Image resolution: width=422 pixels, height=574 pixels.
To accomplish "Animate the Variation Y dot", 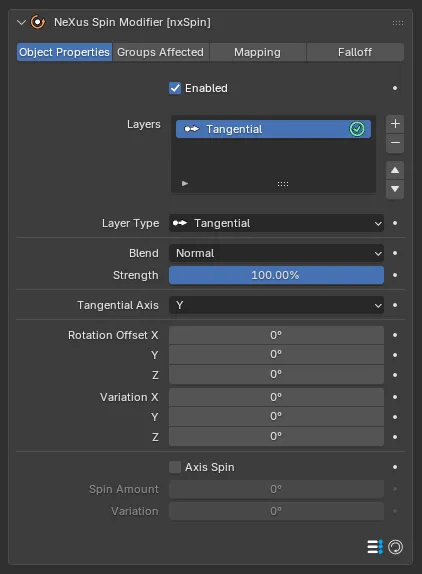I will click(395, 417).
